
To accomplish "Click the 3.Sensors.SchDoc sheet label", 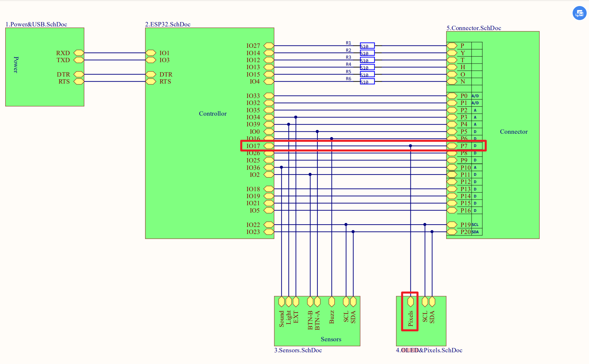I will (x=298, y=350).
